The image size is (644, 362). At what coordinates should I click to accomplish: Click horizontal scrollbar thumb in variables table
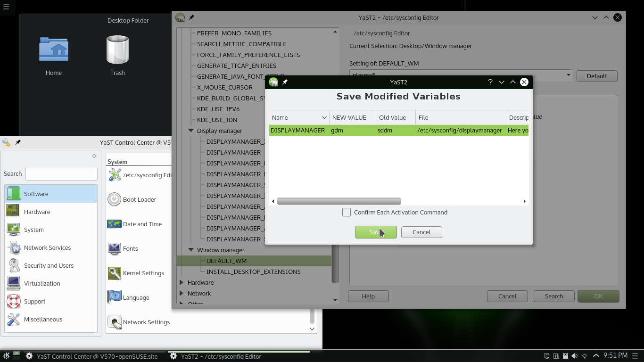coord(339,201)
